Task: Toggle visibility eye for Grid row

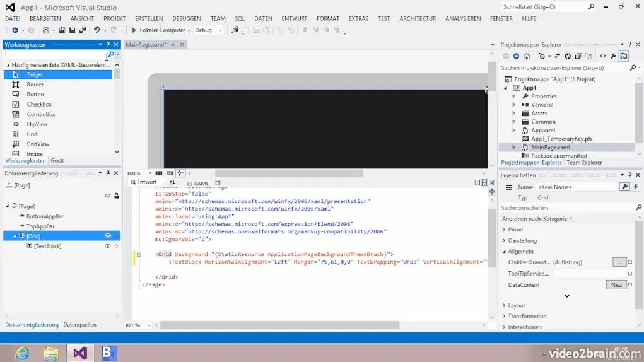Action: pos(108,236)
